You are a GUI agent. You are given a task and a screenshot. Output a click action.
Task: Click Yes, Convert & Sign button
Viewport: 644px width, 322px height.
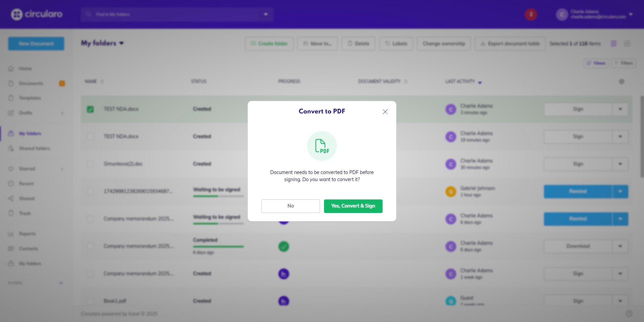pos(353,206)
